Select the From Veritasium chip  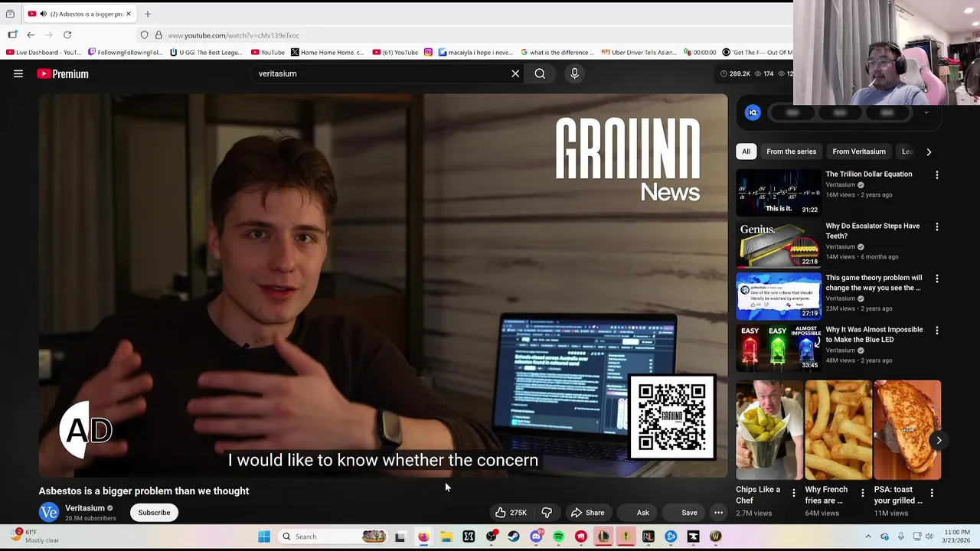click(x=859, y=152)
